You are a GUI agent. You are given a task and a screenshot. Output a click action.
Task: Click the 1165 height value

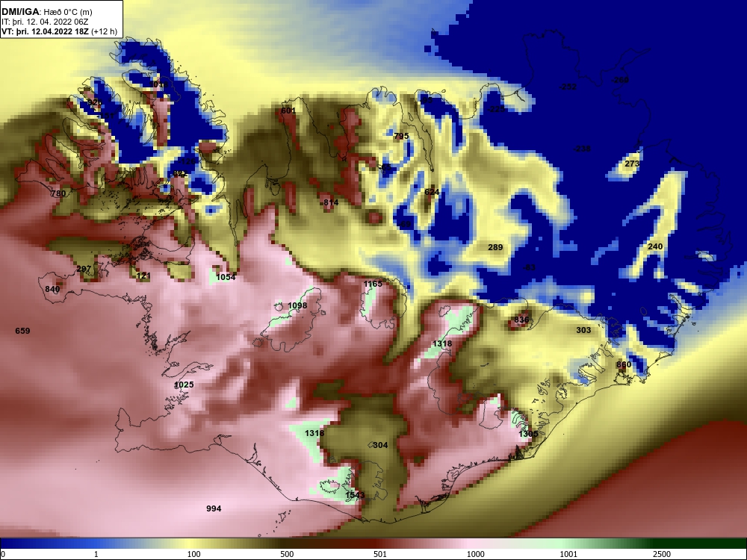pos(373,284)
